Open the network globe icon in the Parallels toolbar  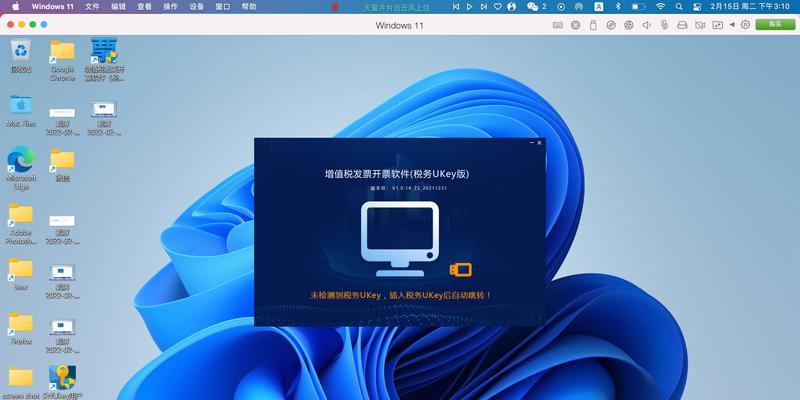point(629,25)
